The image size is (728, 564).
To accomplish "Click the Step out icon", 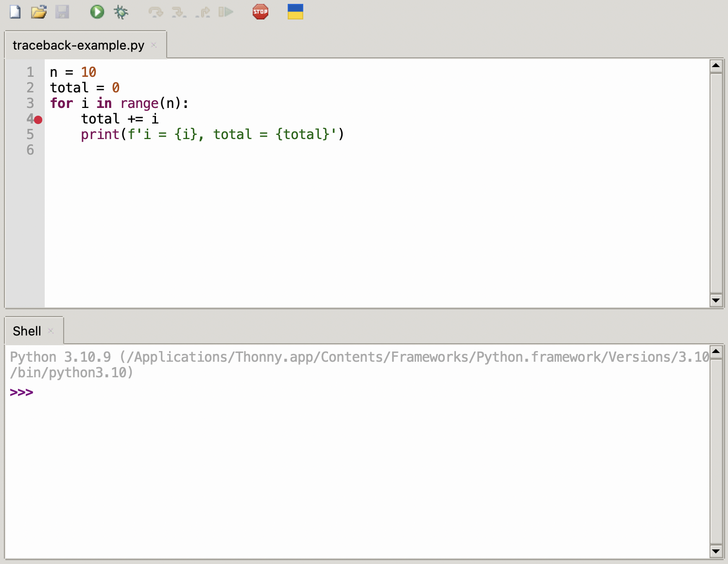I will point(203,12).
